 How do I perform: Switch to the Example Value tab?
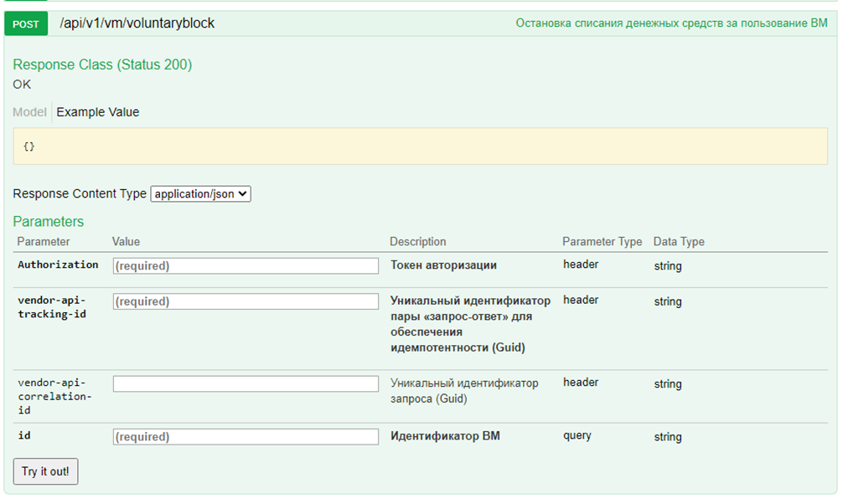pyautogui.click(x=98, y=111)
